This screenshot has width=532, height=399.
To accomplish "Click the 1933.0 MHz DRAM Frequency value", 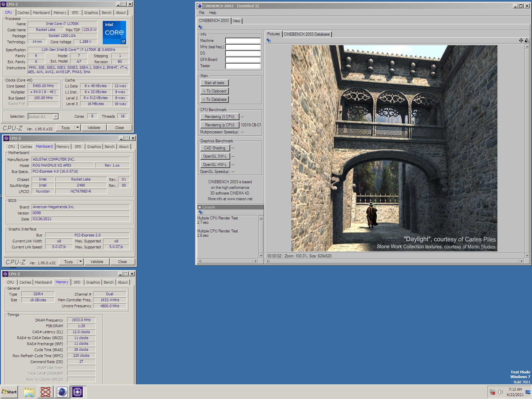I will 81,320.
